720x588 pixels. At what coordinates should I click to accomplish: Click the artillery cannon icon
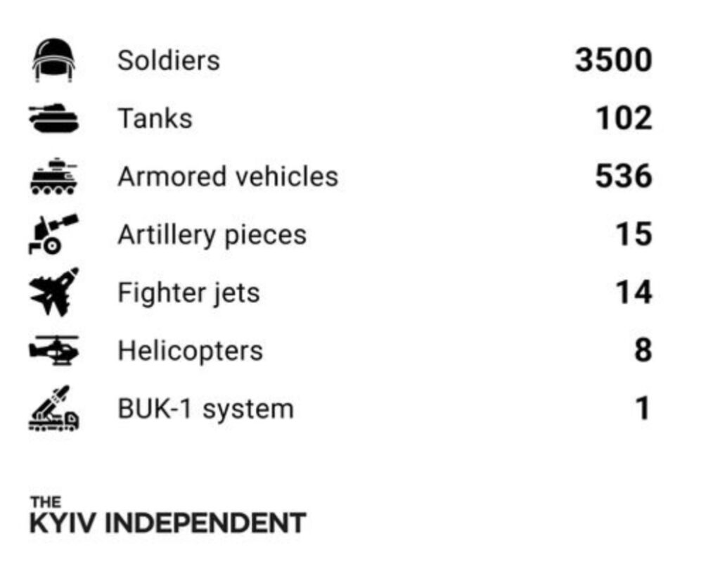(x=53, y=235)
